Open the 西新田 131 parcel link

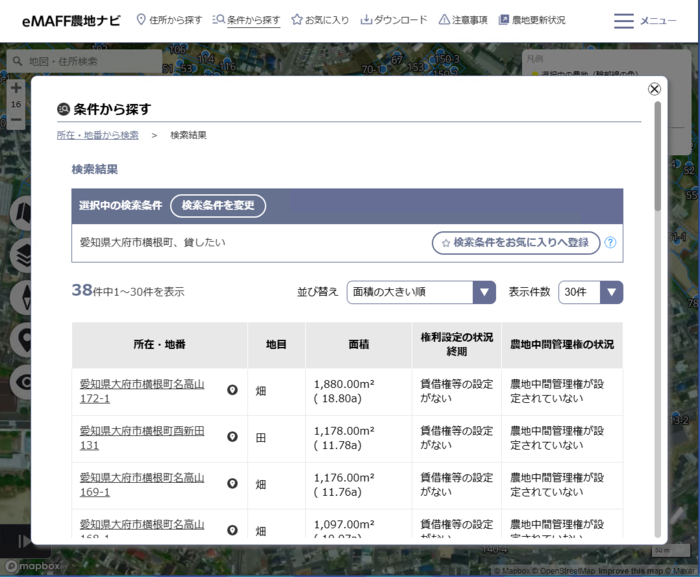tap(142, 438)
